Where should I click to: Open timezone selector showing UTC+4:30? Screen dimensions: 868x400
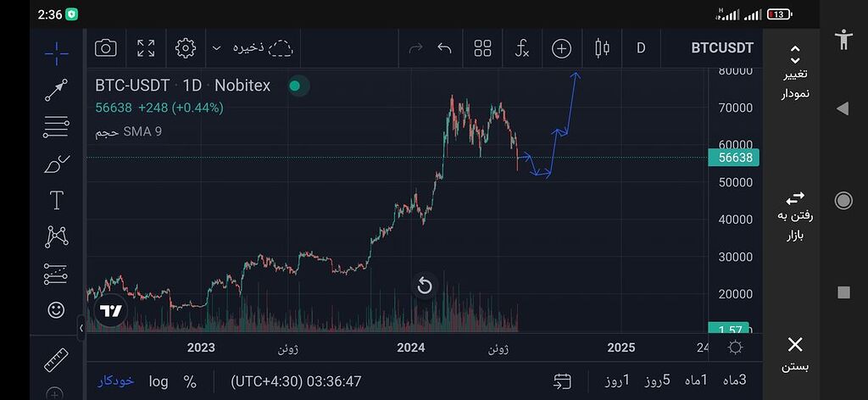[x=296, y=381]
